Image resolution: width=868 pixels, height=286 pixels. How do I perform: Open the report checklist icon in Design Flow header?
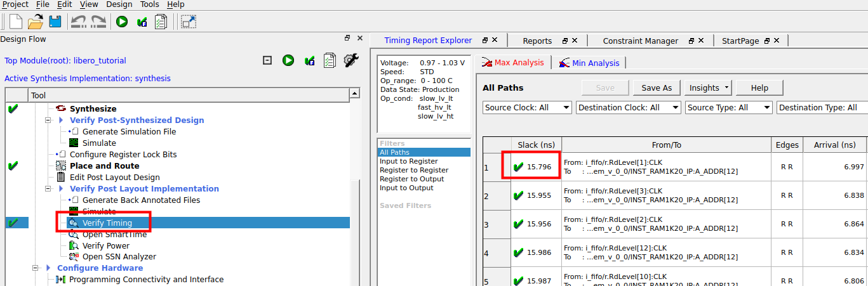click(x=329, y=60)
